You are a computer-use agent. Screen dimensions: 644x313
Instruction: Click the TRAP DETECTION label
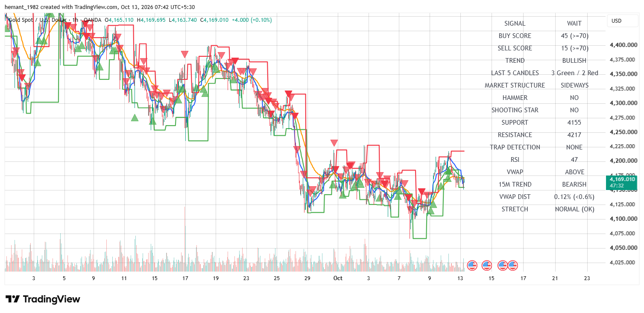(515, 147)
